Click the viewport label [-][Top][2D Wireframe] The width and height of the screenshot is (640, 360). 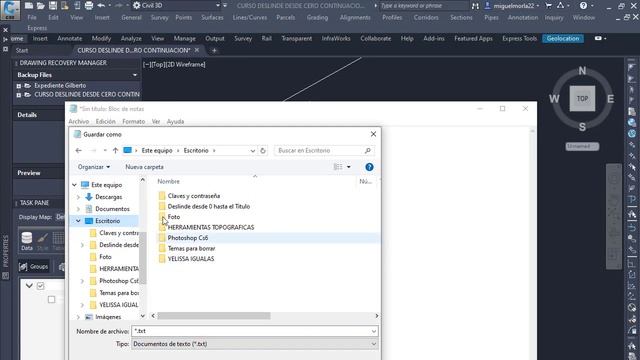174,64
